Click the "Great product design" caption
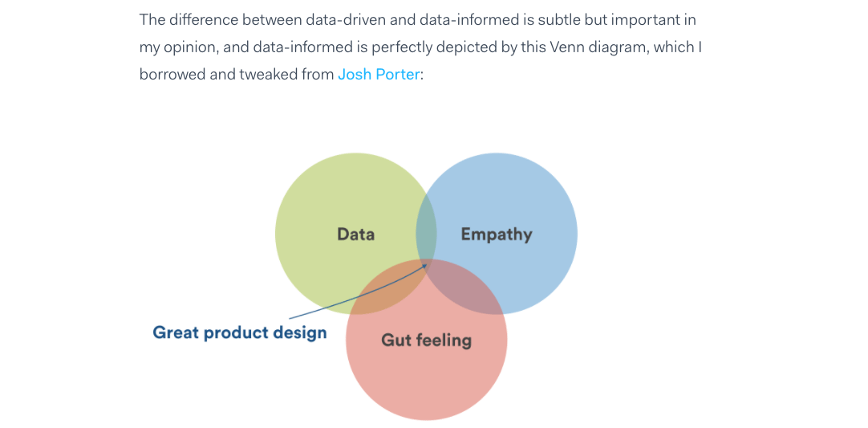This screenshot has height=428, width=868. pyautogui.click(x=239, y=332)
